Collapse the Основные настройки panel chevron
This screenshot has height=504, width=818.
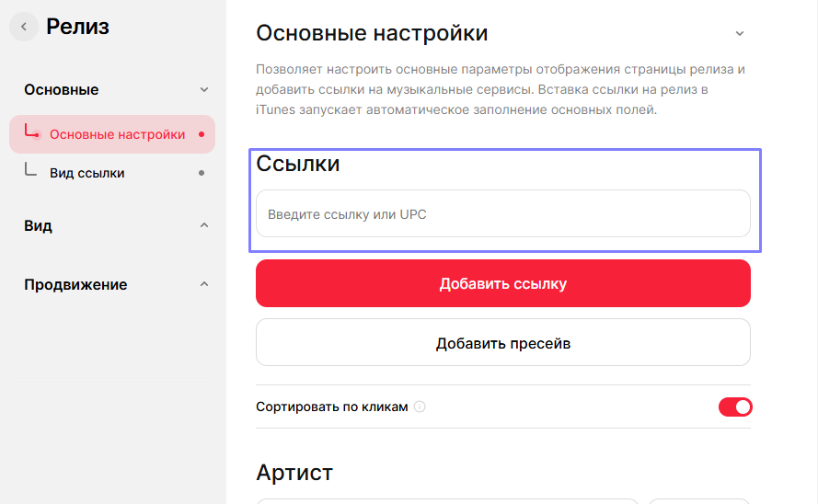[739, 33]
